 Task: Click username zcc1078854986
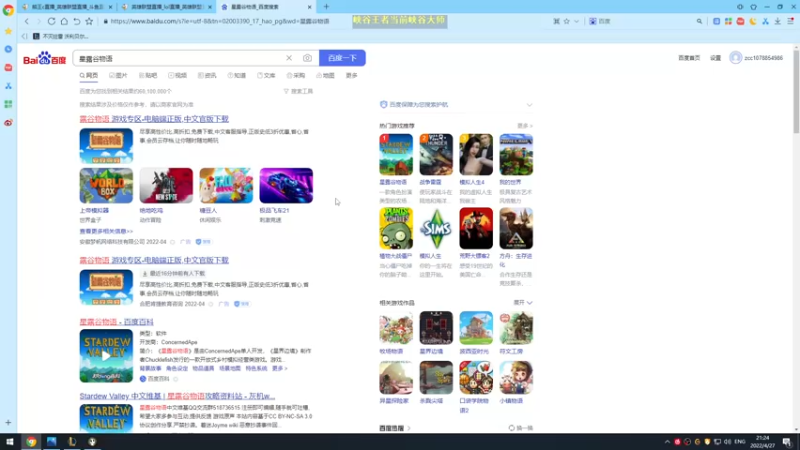point(763,58)
